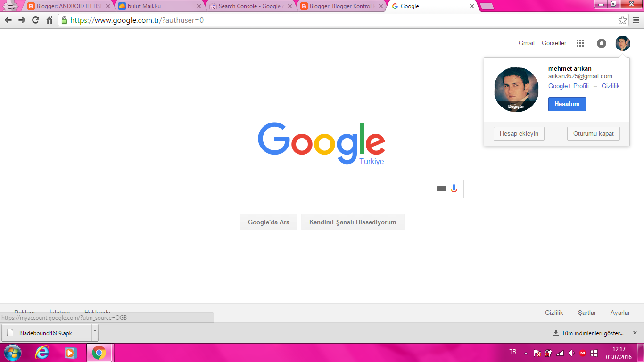644x362 pixels.
Task: Expand options for Bladebound4609.apk download
Action: click(x=95, y=333)
